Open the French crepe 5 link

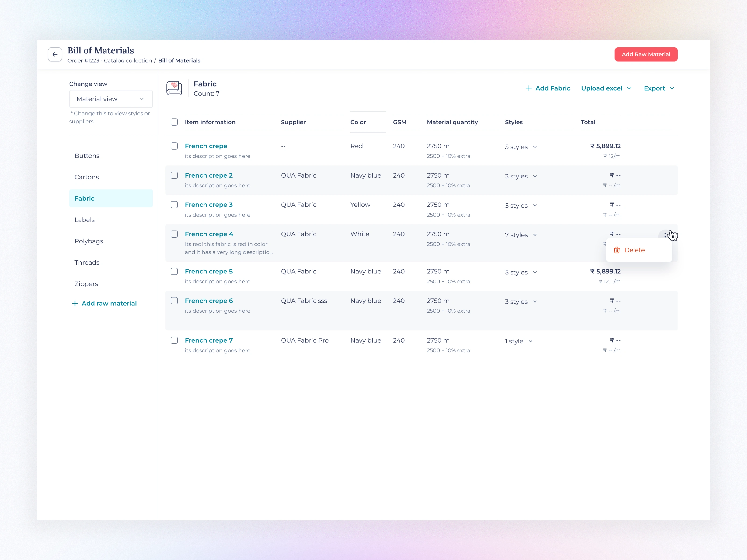208,271
